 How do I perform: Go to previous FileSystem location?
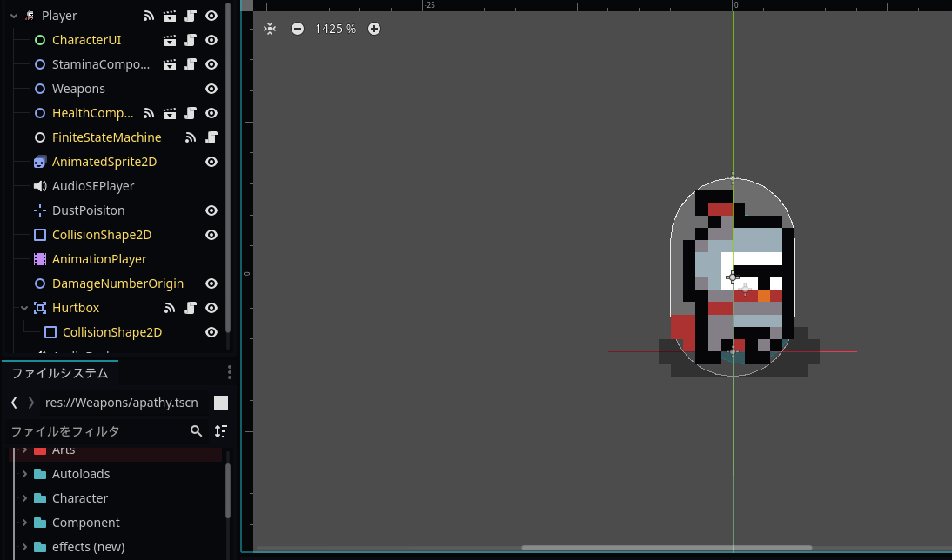click(15, 403)
